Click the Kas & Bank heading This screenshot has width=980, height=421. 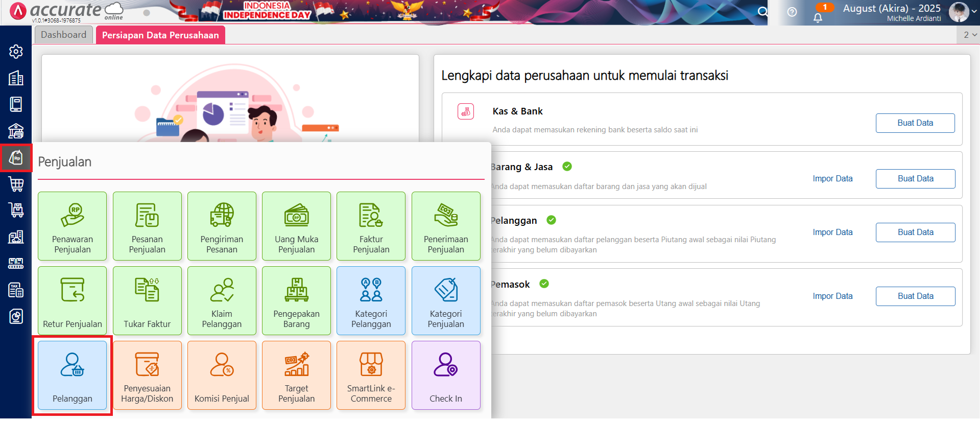517,111
